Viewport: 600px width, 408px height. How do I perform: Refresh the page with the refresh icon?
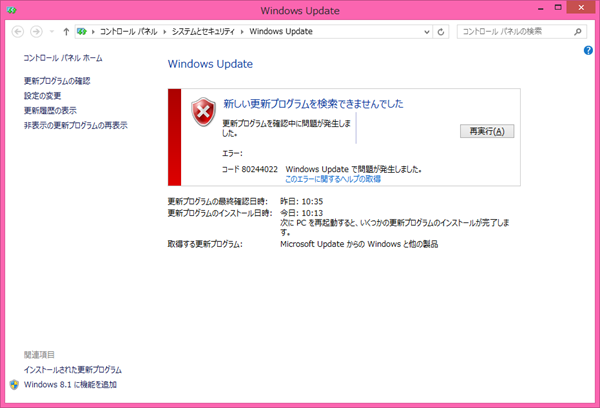coord(441,32)
